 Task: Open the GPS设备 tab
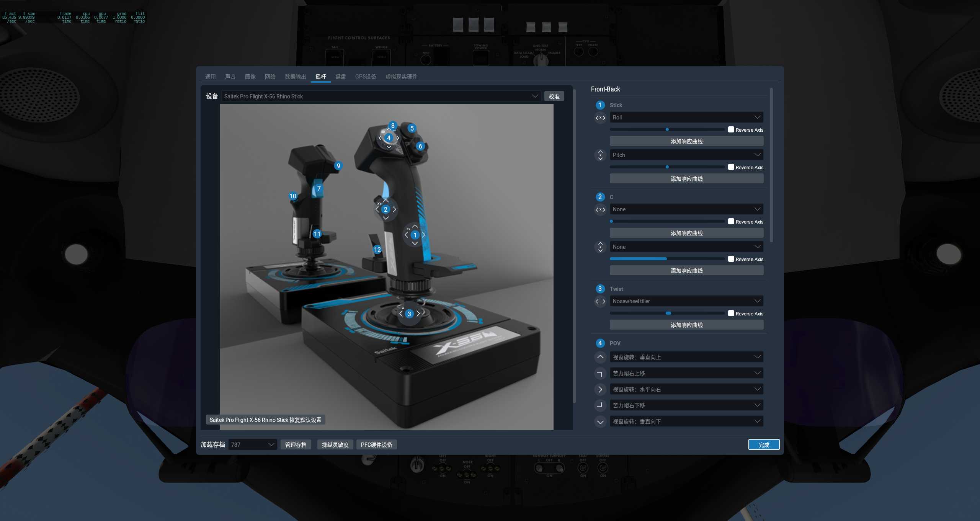click(x=365, y=77)
